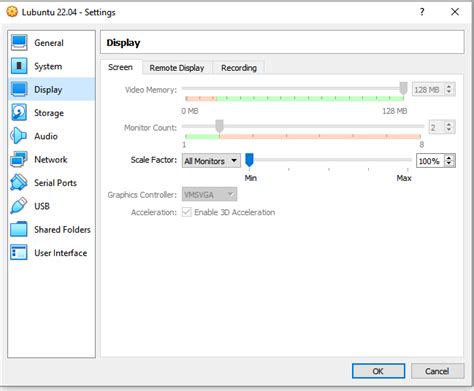Open Serial Ports label in sidebar
This screenshot has width=474, height=391.
point(56,183)
